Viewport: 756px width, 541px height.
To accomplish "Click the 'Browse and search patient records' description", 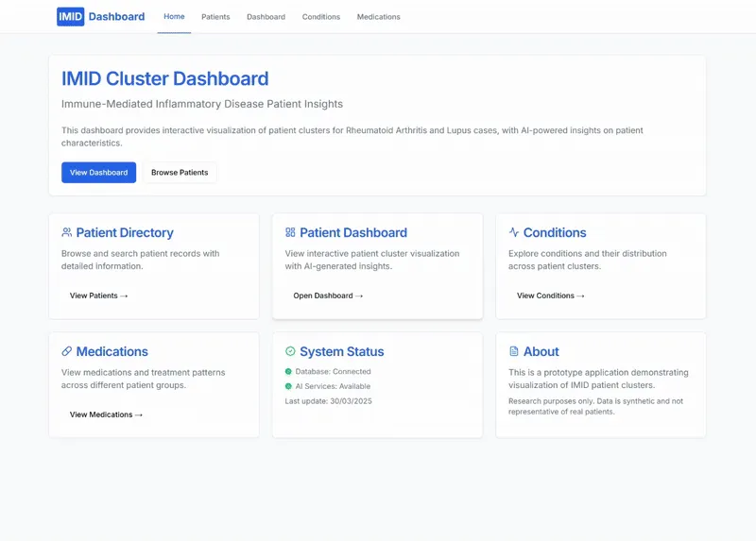I will [140, 260].
